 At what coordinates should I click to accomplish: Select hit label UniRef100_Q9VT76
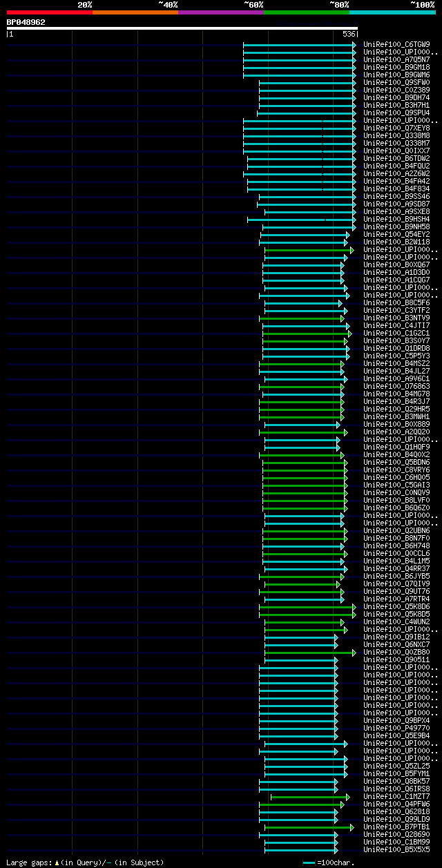point(397,592)
